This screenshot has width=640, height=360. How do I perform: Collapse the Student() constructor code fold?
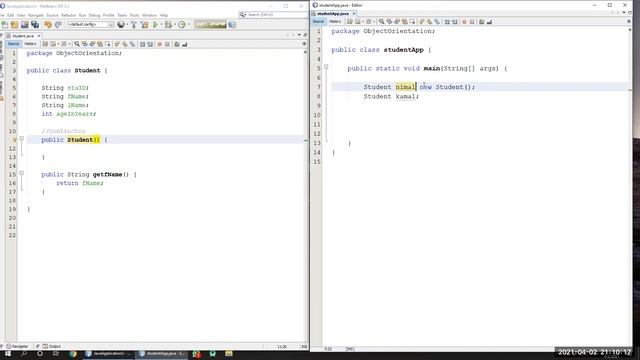coord(21,139)
